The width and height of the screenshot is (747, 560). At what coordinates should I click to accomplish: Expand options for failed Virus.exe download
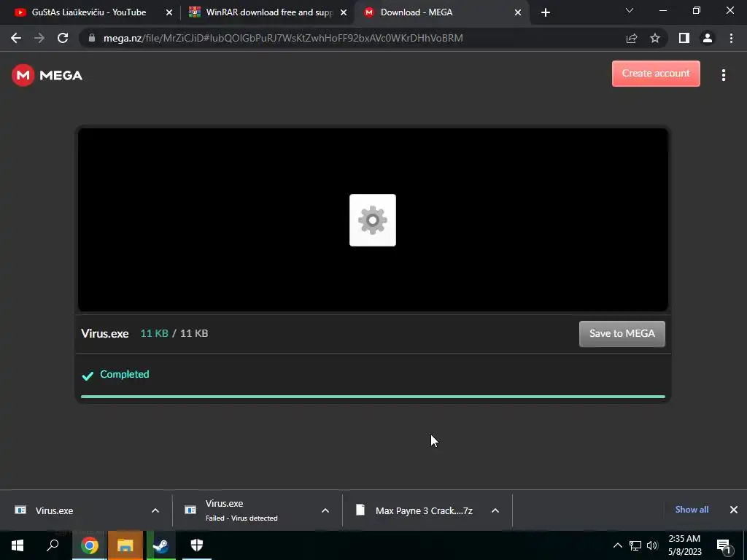point(325,510)
